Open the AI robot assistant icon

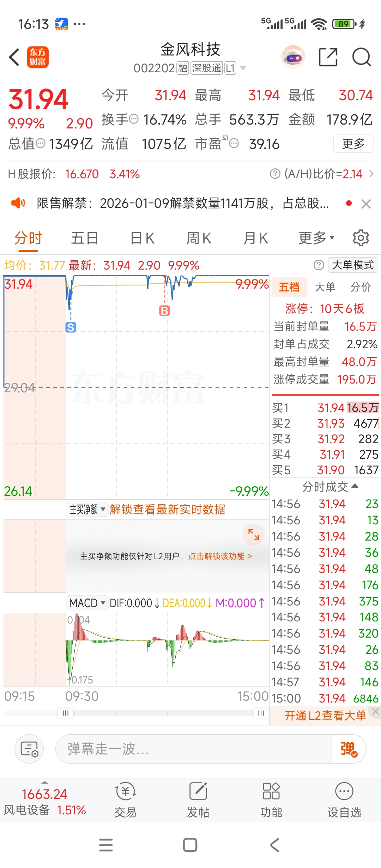[293, 57]
